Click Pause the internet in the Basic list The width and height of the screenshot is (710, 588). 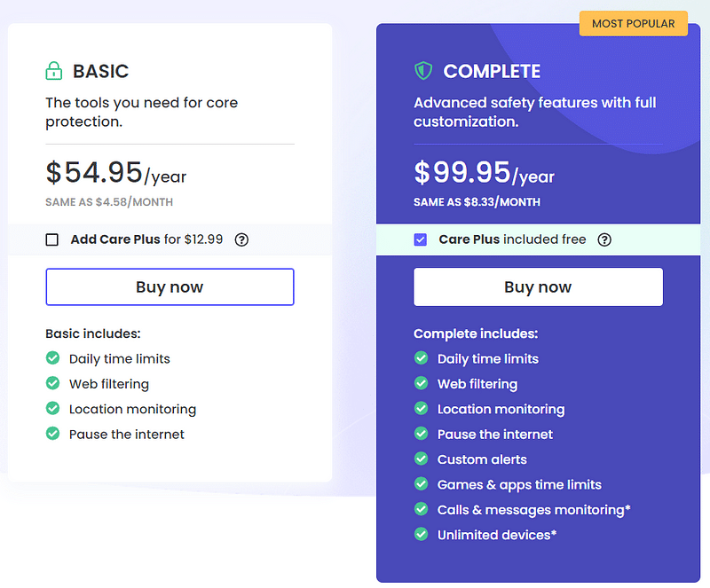pos(127,435)
